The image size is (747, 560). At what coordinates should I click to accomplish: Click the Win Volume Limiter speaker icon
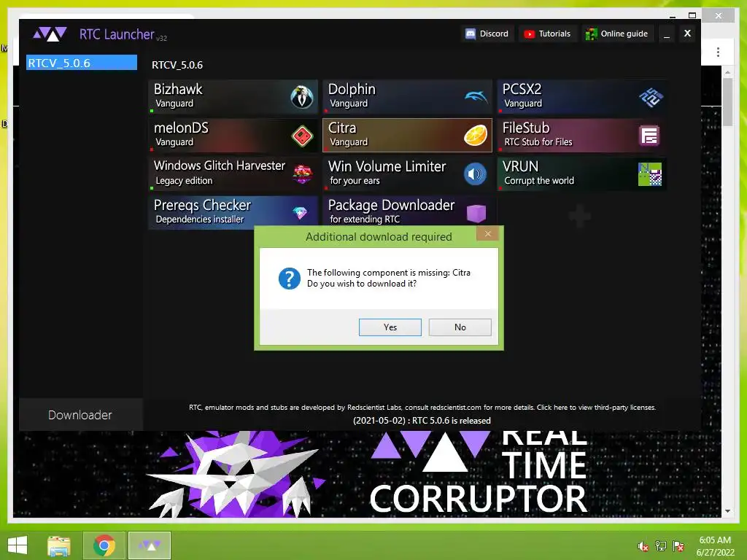pos(475,174)
